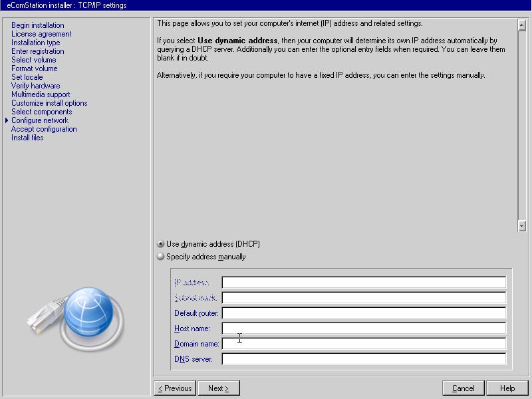Open License agreement step

point(41,34)
